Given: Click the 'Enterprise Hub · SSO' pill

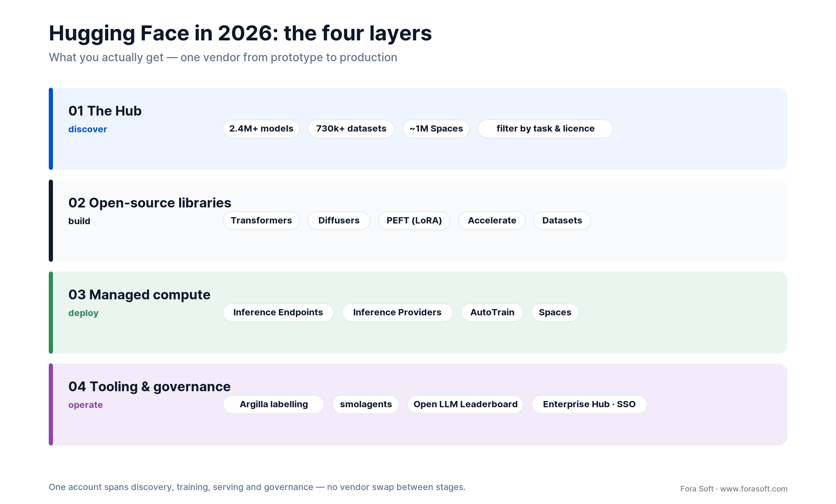Looking at the screenshot, I should point(589,404).
